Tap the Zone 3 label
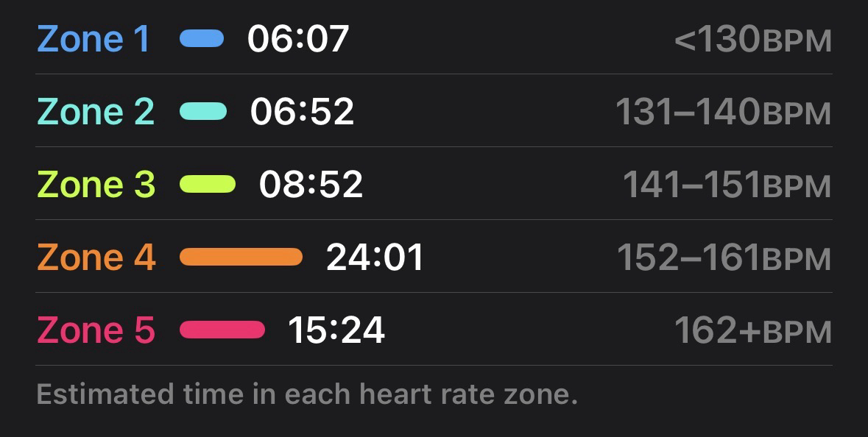This screenshot has height=437, width=868. tap(96, 185)
